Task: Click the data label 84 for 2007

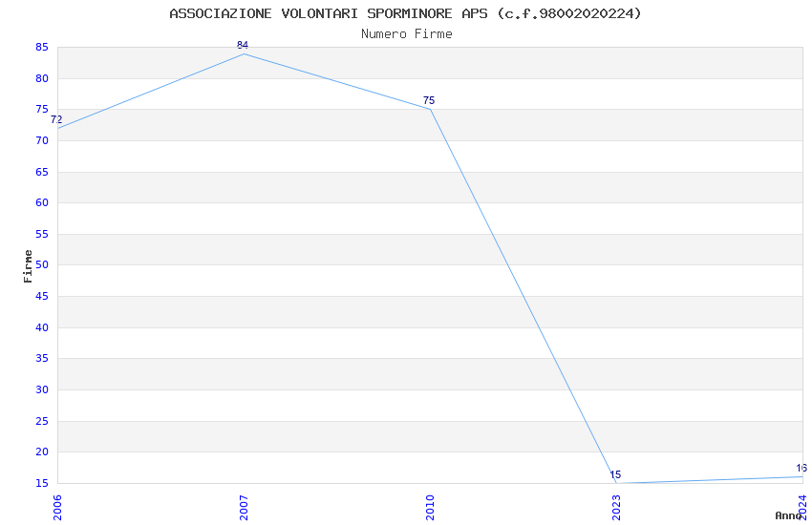Action: pyautogui.click(x=243, y=45)
